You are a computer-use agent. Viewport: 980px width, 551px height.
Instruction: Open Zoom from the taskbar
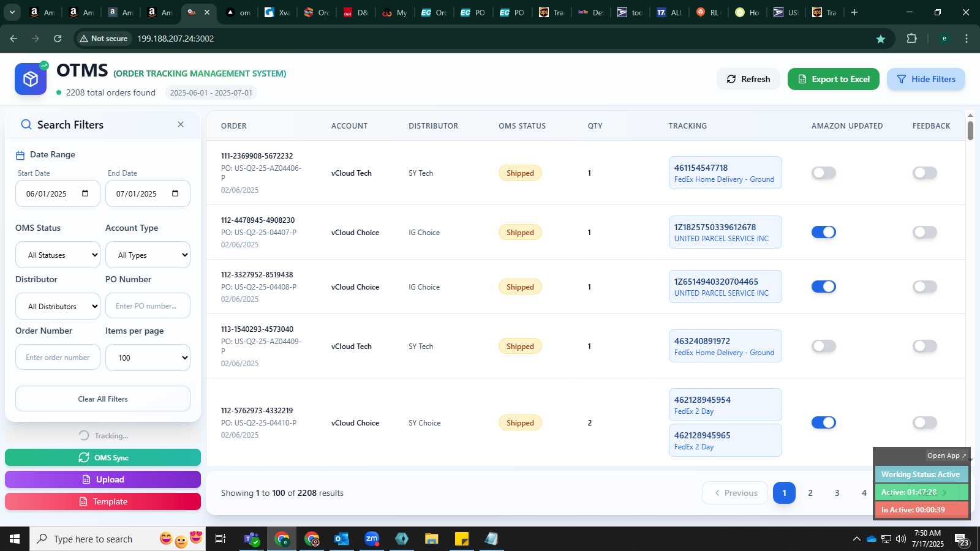click(x=372, y=539)
